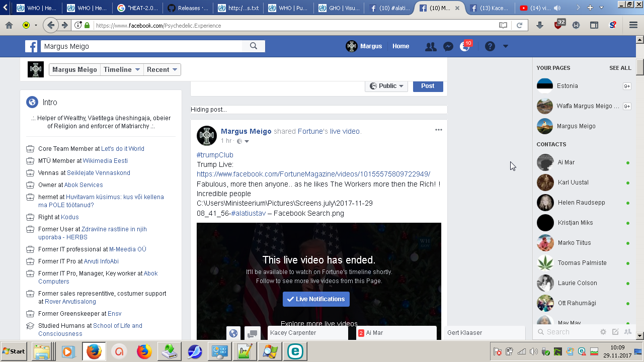Open the Ai Mar chat tab
This screenshot has width=644, height=362.
(396, 333)
